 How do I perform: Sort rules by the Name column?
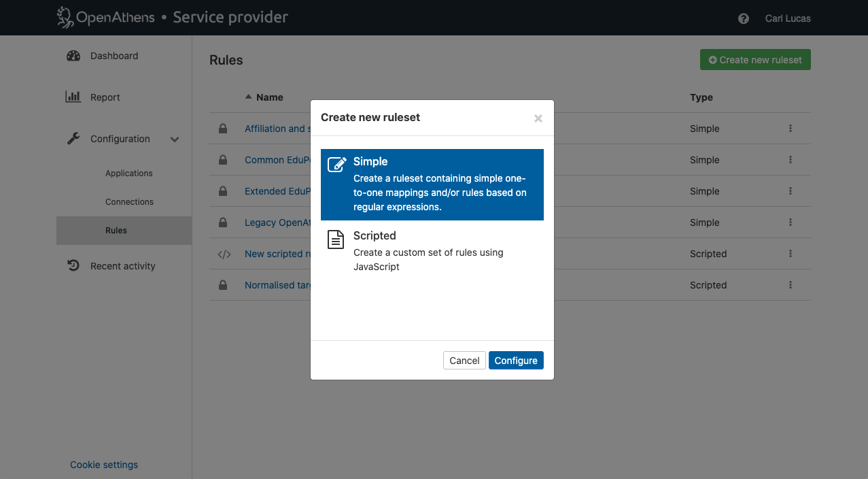pyautogui.click(x=268, y=97)
